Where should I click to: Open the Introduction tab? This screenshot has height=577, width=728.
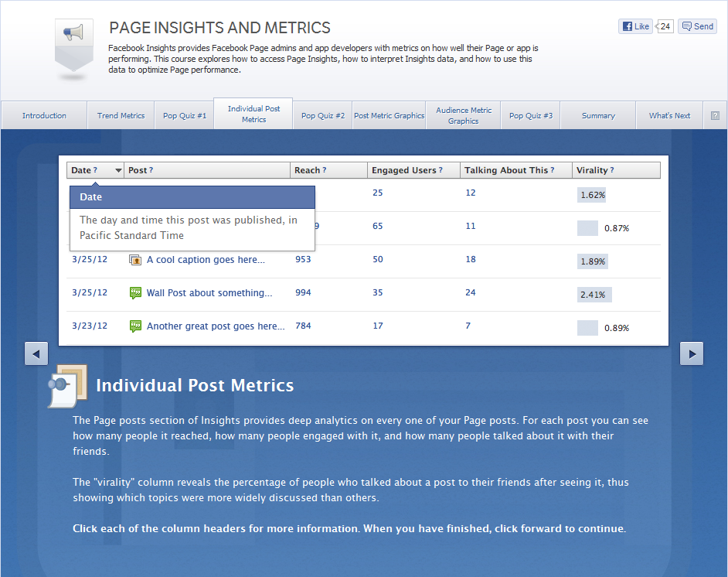point(44,116)
